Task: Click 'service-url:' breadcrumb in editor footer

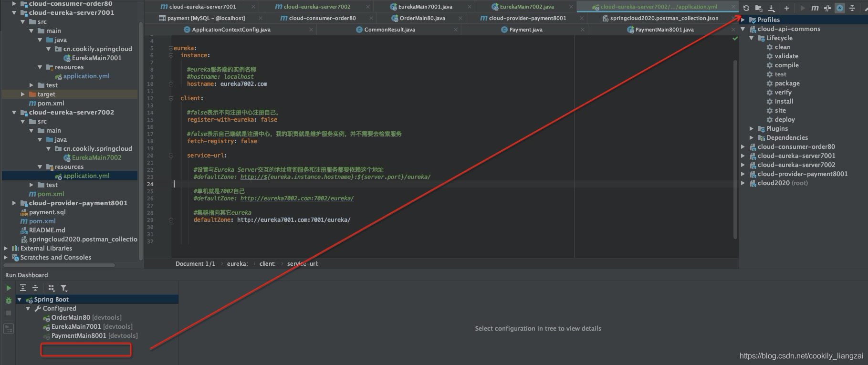Action: [303, 264]
